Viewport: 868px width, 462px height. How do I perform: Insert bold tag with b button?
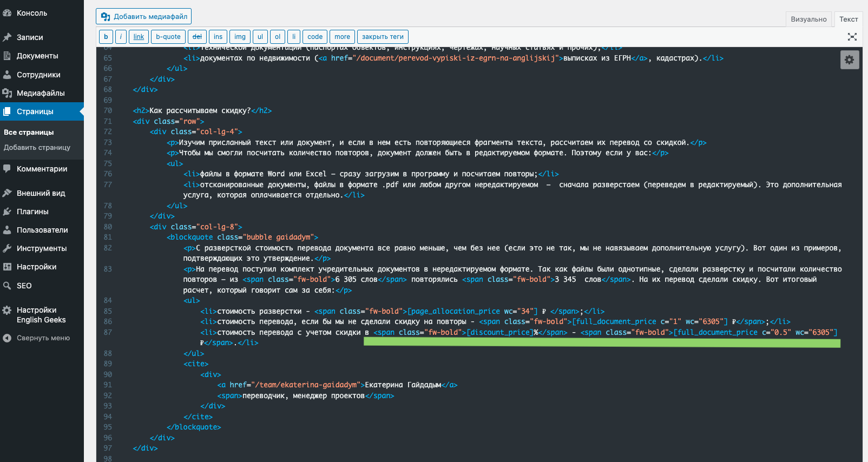[106, 37]
